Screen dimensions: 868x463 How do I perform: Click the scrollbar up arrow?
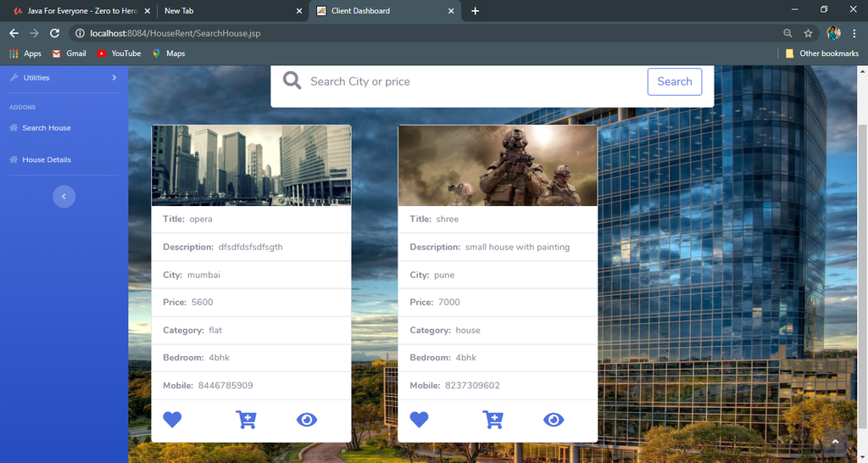click(862, 71)
